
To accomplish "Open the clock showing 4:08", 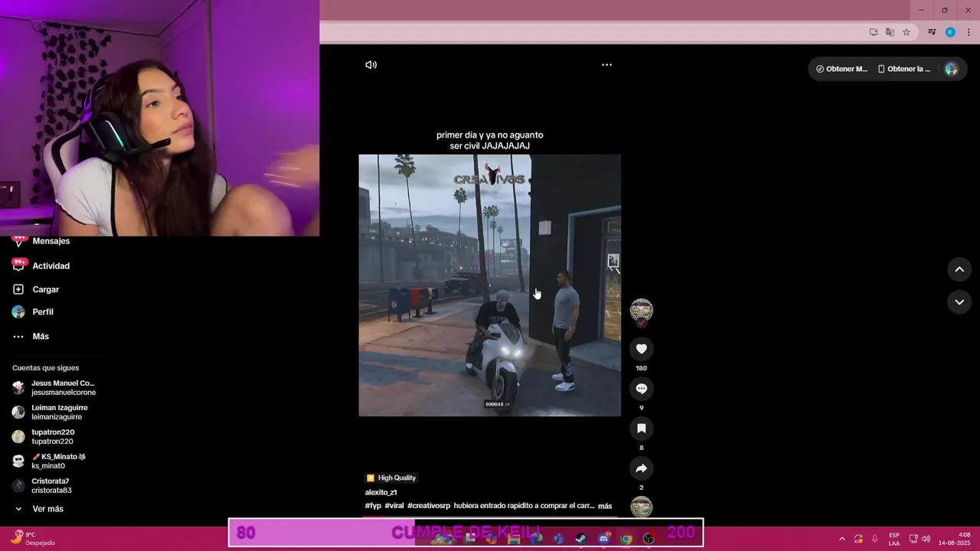I will pos(954,539).
